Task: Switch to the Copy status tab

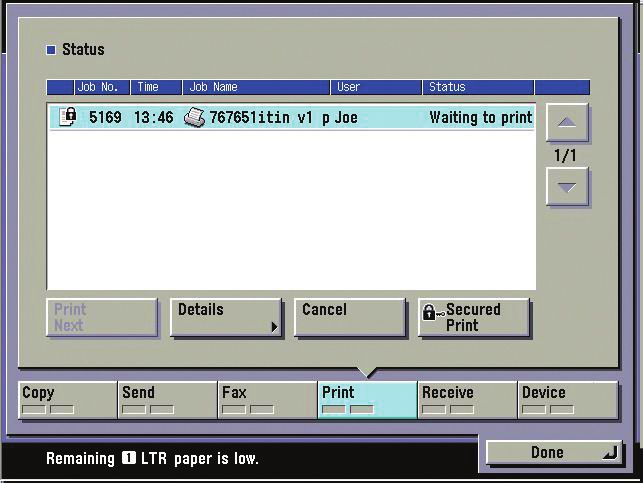Action: pos(68,400)
